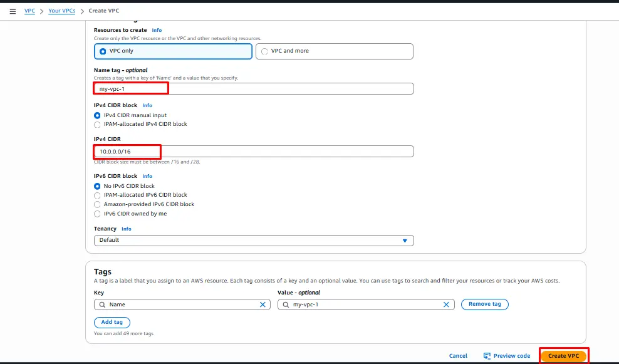Clear the Name key field with X icon
This screenshot has height=364, width=619.
click(x=263, y=304)
